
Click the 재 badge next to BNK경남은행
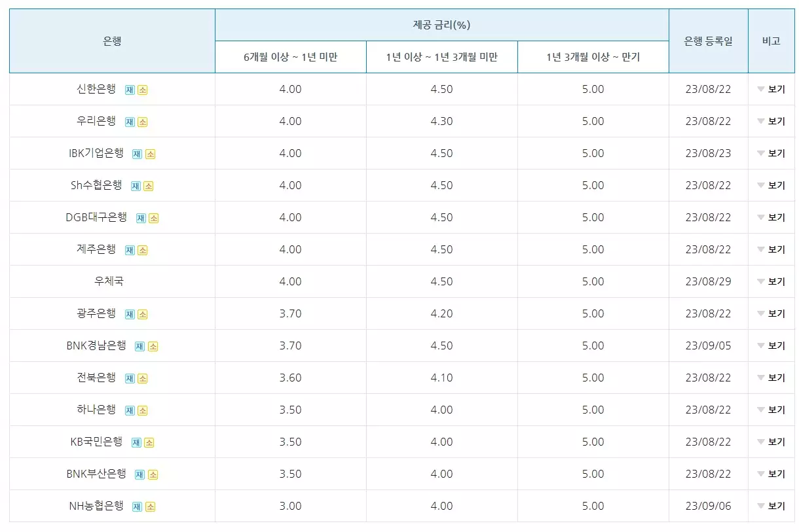click(x=139, y=346)
